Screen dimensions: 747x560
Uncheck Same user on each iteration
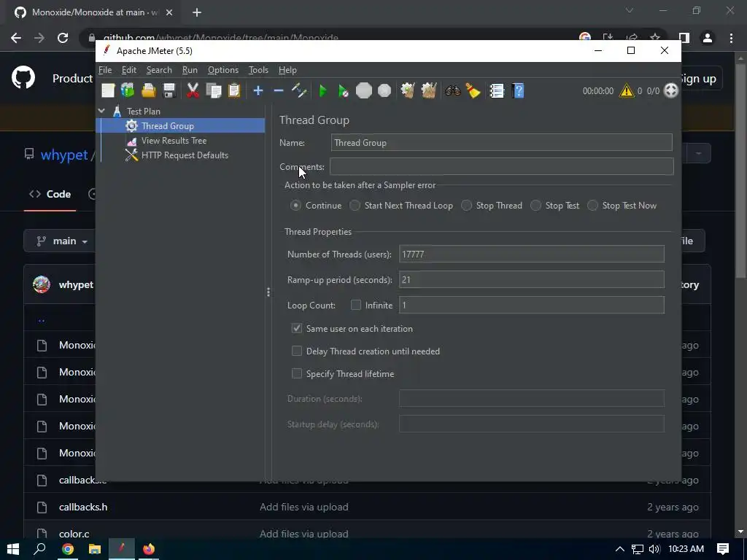coord(296,328)
